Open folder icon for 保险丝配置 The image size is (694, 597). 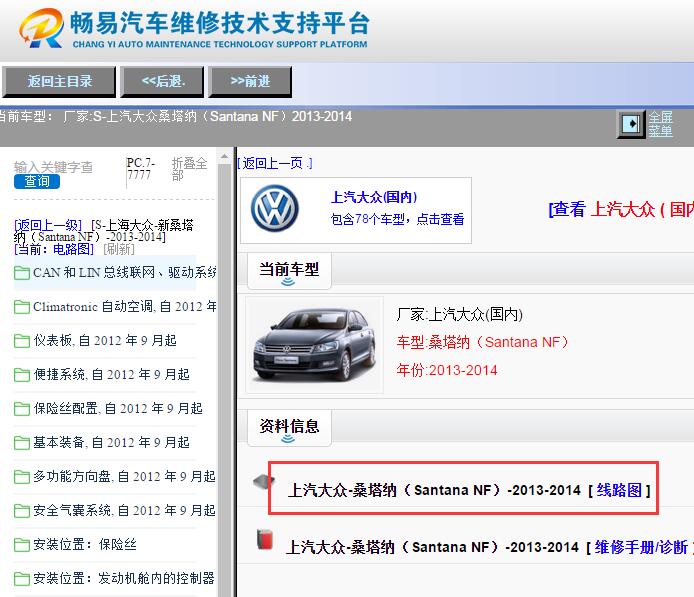(22, 409)
